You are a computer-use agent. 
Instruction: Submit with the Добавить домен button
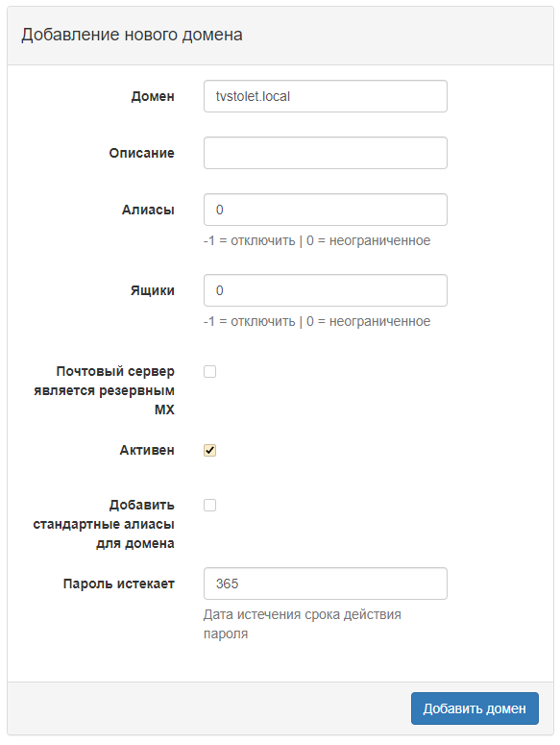point(475,708)
